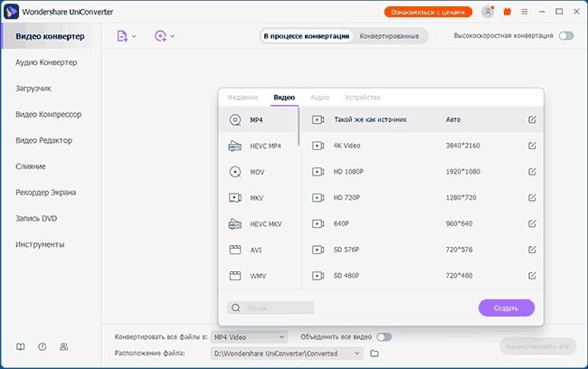The image size is (588, 369).
Task: Open Видео Редактор in sidebar
Action: 44,140
